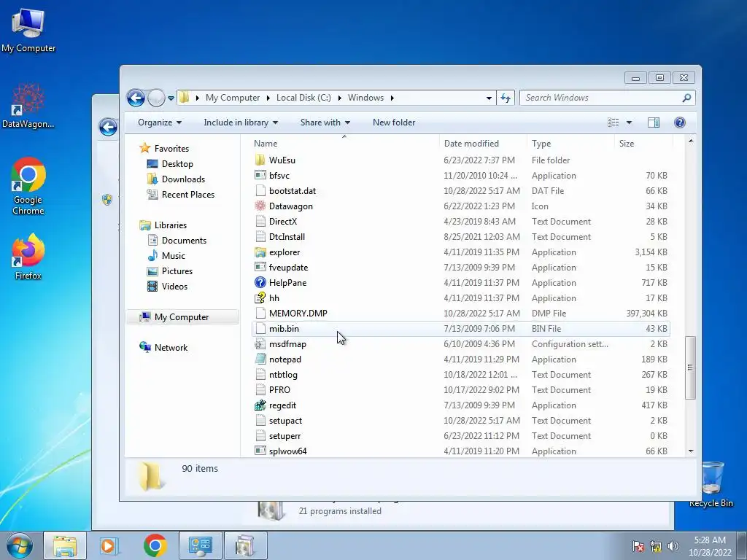
Task: Open the Share with menu
Action: pos(325,122)
